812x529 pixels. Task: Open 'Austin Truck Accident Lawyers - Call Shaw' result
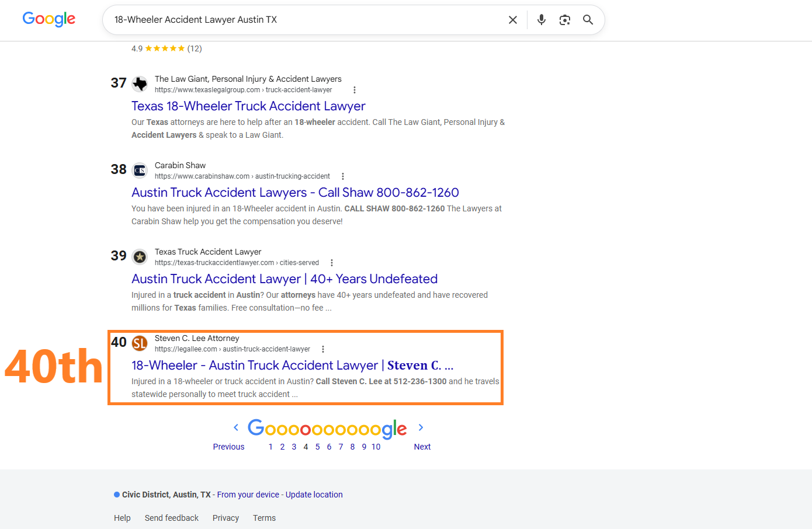295,193
